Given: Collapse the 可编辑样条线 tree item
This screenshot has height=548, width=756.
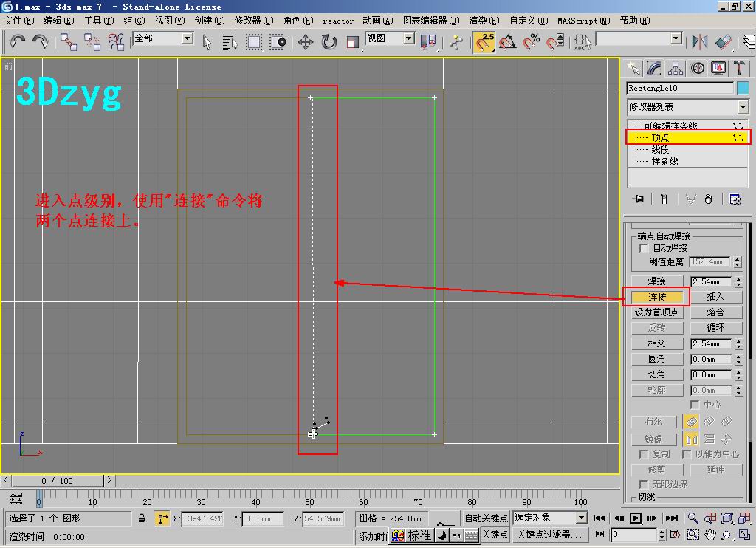Looking at the screenshot, I should pos(635,126).
